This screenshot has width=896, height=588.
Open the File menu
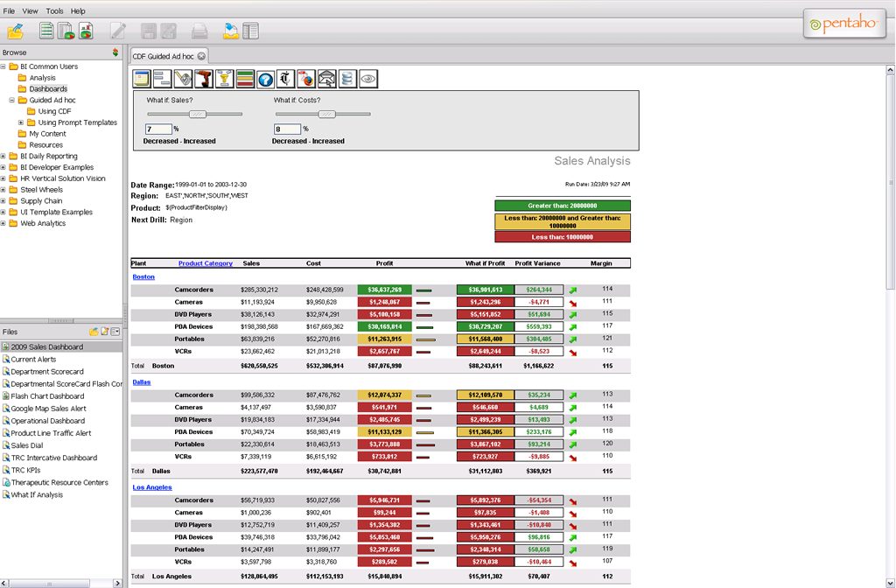coord(9,10)
